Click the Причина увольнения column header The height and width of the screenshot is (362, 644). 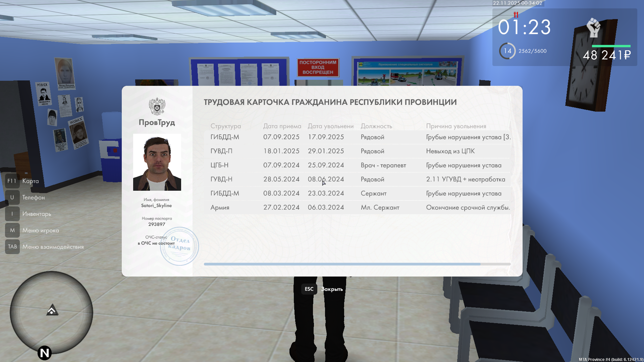(x=456, y=126)
